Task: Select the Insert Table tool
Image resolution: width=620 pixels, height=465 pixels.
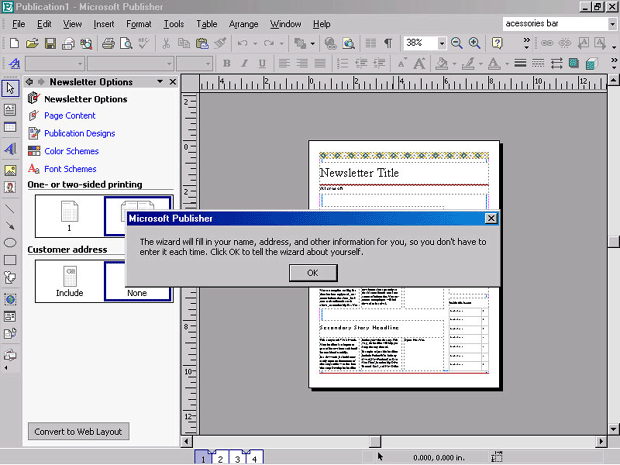Action: click(x=10, y=127)
